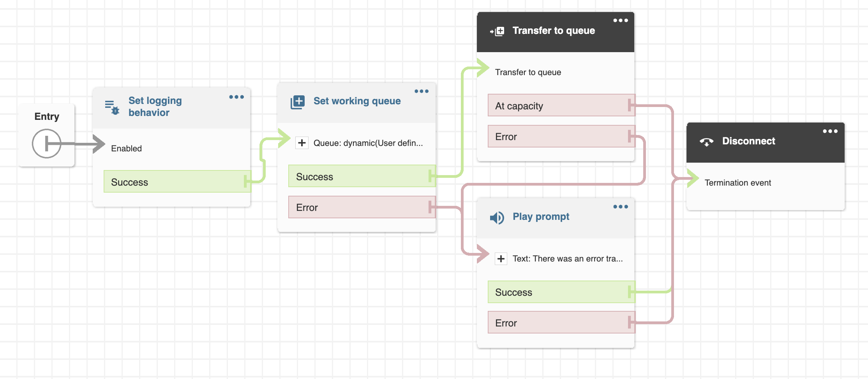Click the Play prompt block title
This screenshot has height=379, width=868.
(541, 217)
